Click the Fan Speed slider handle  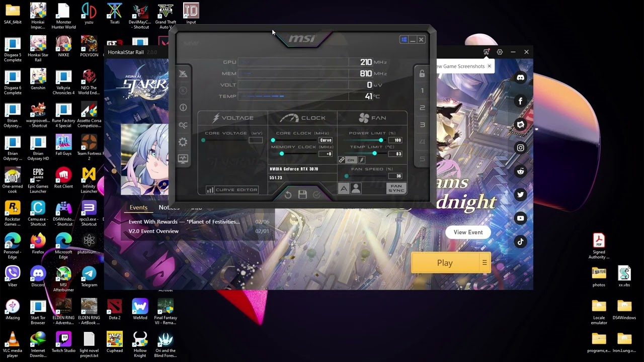point(346,176)
